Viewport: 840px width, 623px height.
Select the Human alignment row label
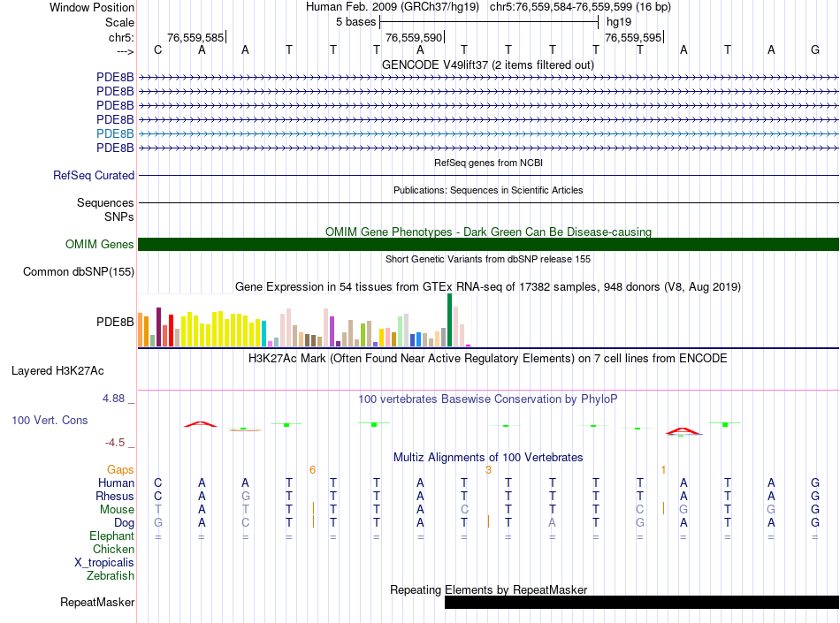(116, 483)
